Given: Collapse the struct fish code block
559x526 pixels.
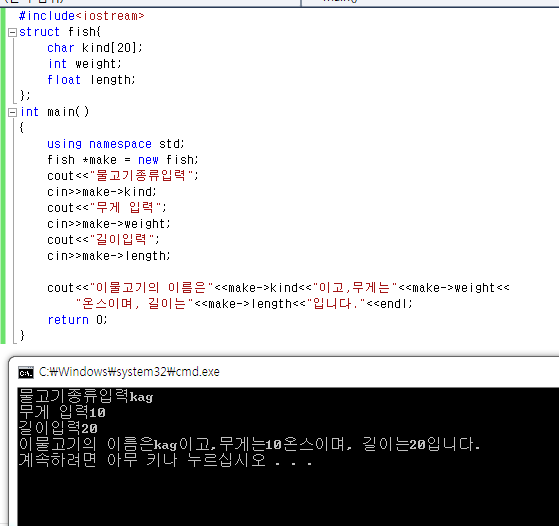Looking at the screenshot, I should coord(12,32).
